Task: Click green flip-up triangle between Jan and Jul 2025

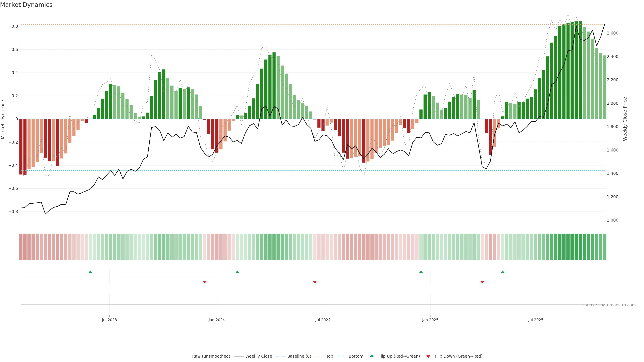Action: click(x=502, y=272)
